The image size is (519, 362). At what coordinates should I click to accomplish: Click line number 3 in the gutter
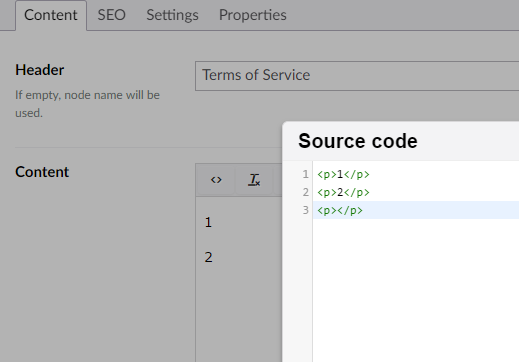pyautogui.click(x=305, y=210)
